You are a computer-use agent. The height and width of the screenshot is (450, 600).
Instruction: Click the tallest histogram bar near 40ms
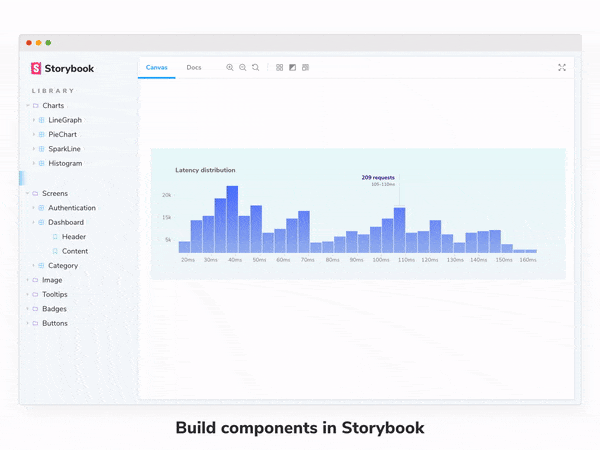232,219
